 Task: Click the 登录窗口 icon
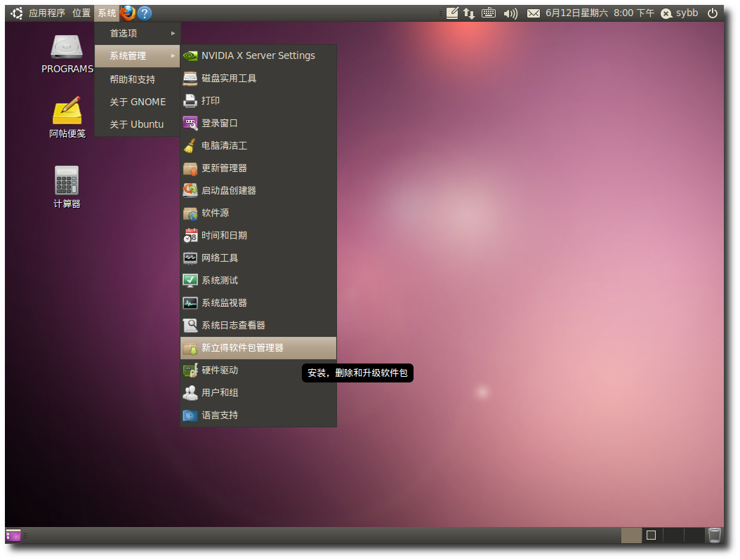coord(190,123)
